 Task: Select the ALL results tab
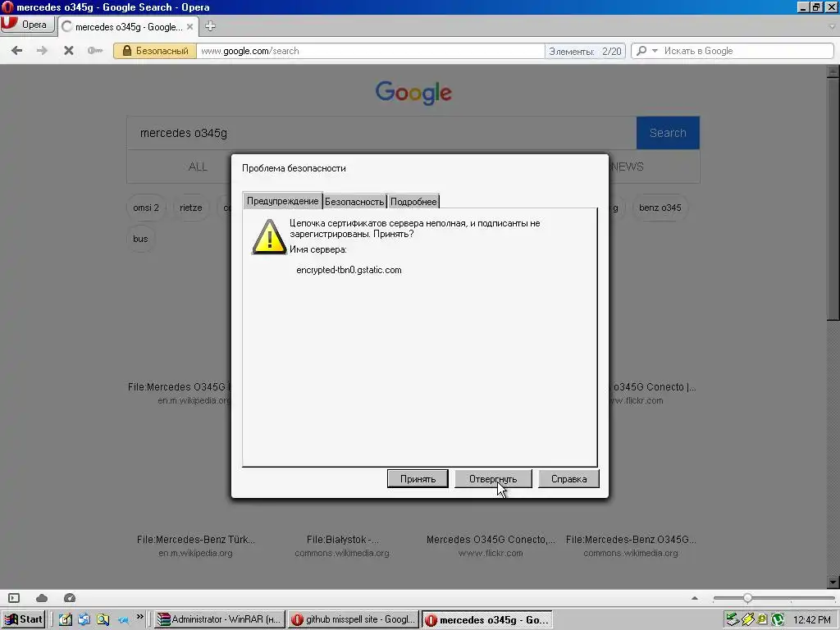(198, 167)
